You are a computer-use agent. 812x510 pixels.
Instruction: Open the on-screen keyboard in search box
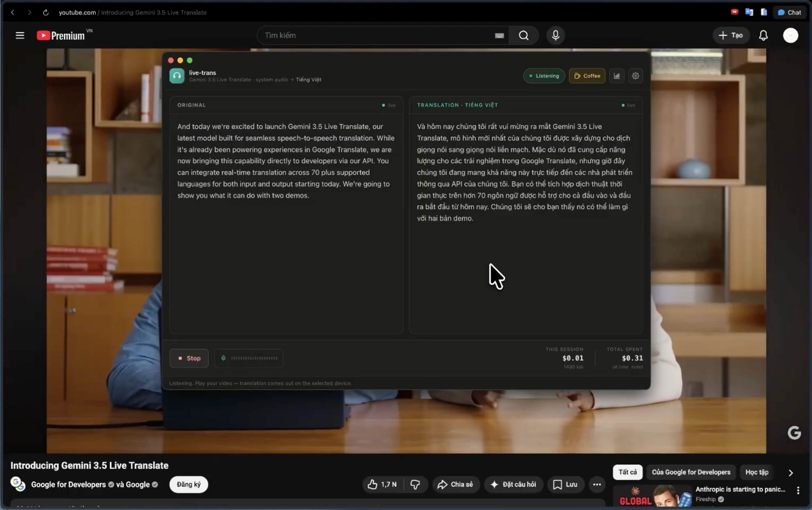pos(499,36)
